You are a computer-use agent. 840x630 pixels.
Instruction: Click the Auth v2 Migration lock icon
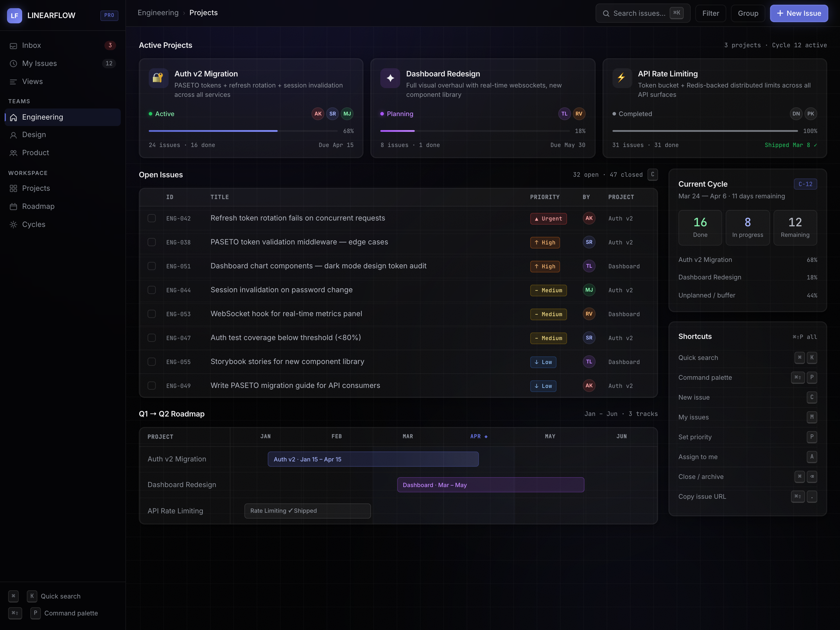(158, 78)
